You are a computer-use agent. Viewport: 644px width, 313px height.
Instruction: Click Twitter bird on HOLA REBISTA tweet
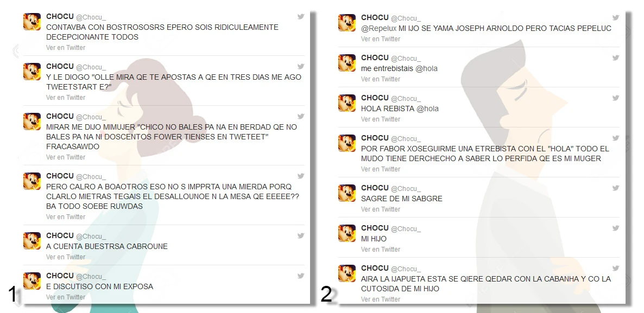[616, 98]
